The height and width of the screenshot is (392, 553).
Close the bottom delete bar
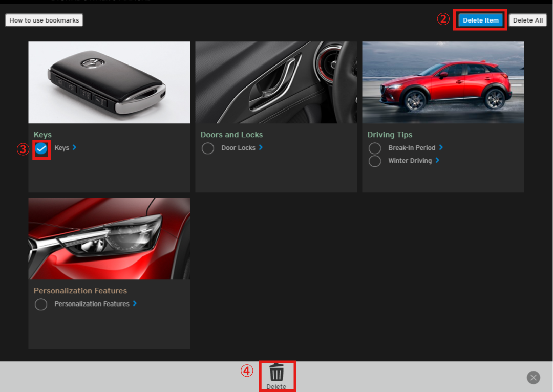(533, 378)
